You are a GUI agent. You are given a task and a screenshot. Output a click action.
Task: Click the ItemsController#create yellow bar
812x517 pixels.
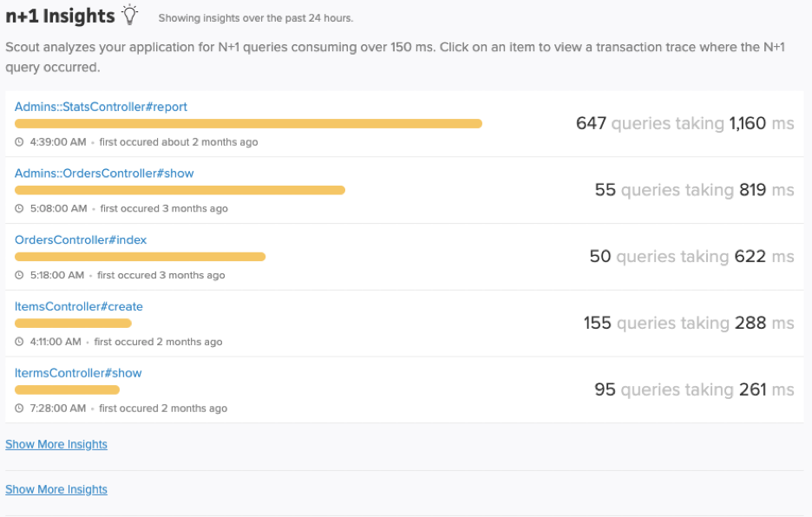point(73,324)
